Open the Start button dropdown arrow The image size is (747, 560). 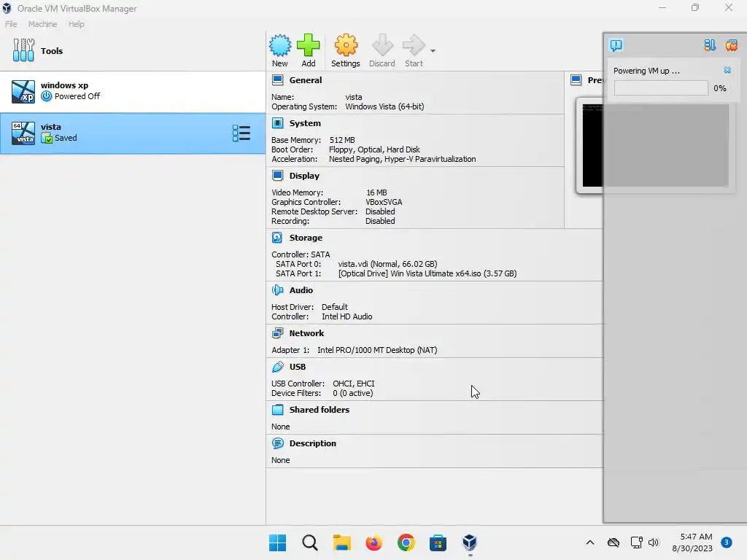tap(433, 50)
